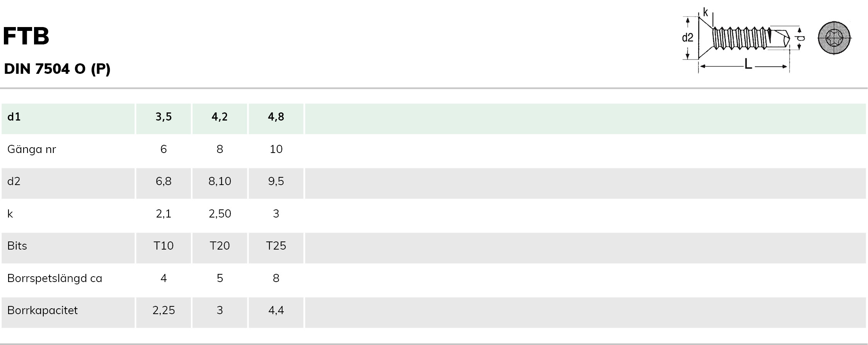Click the L length label in diagram
This screenshot has width=868, height=345.
pyautogui.click(x=748, y=65)
